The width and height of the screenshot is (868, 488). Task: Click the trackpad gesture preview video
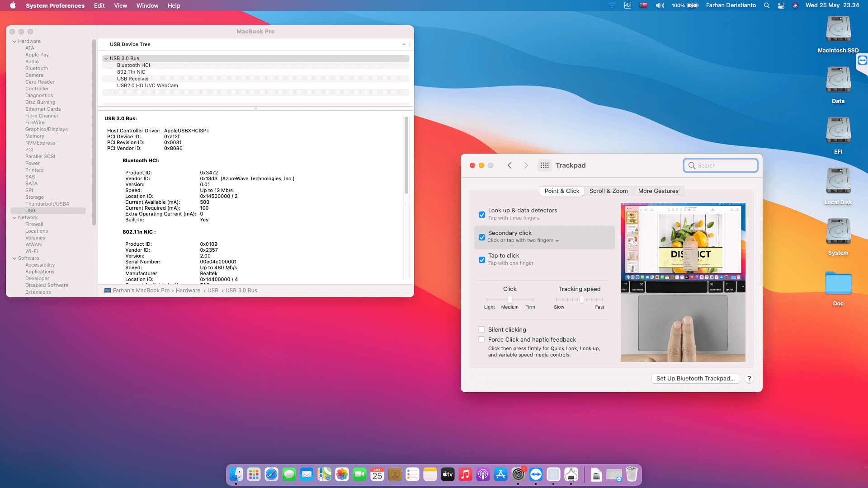(683, 282)
